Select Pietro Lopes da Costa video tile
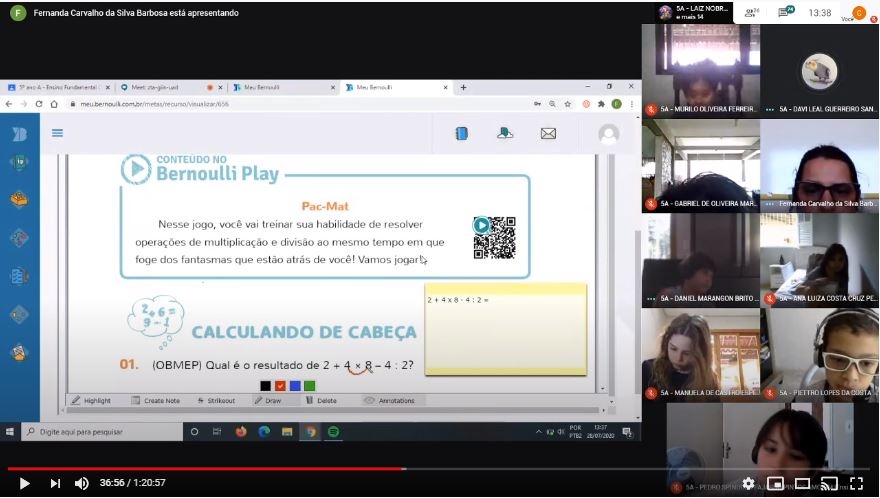This screenshot has height=498, width=880. point(819,354)
